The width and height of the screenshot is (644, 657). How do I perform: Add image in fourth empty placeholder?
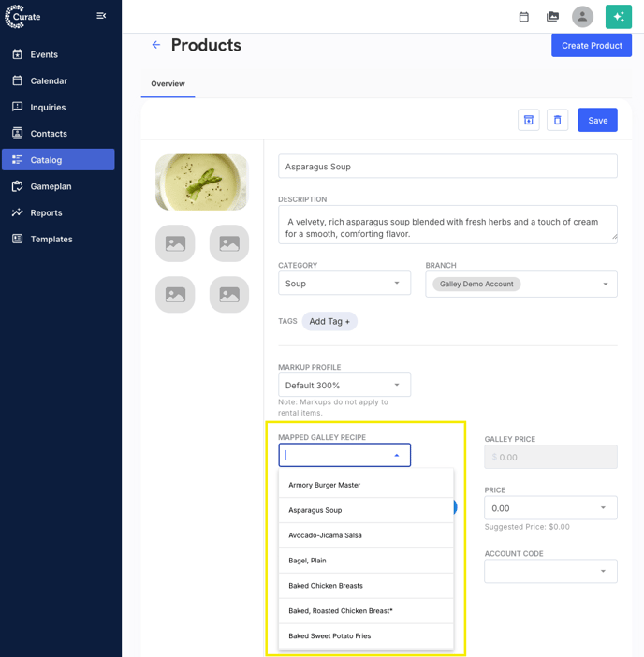coord(229,295)
